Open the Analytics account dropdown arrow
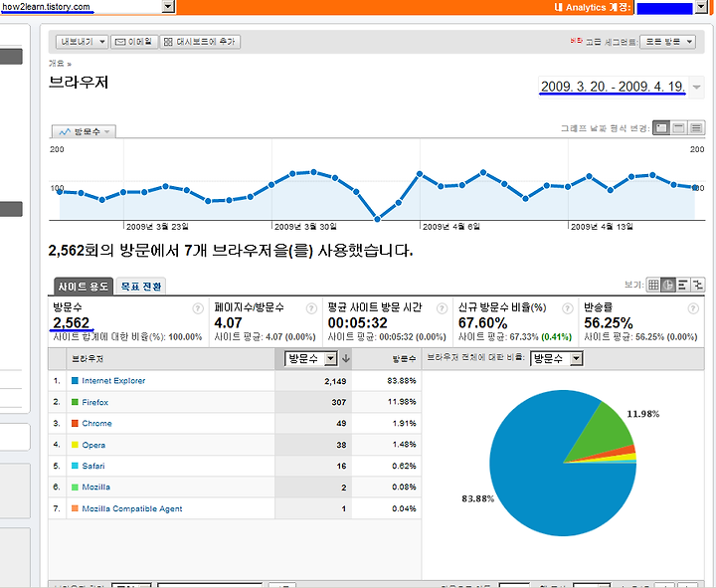716x588 pixels. pos(701,7)
